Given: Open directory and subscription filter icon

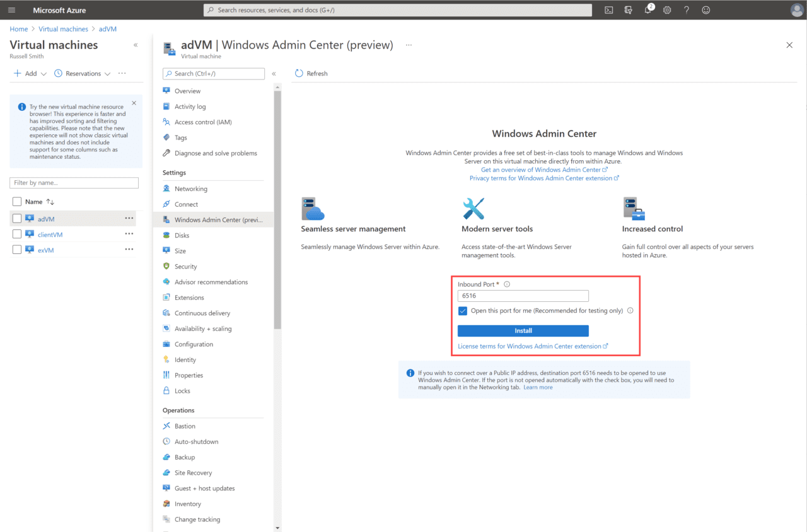Looking at the screenshot, I should [x=628, y=10].
